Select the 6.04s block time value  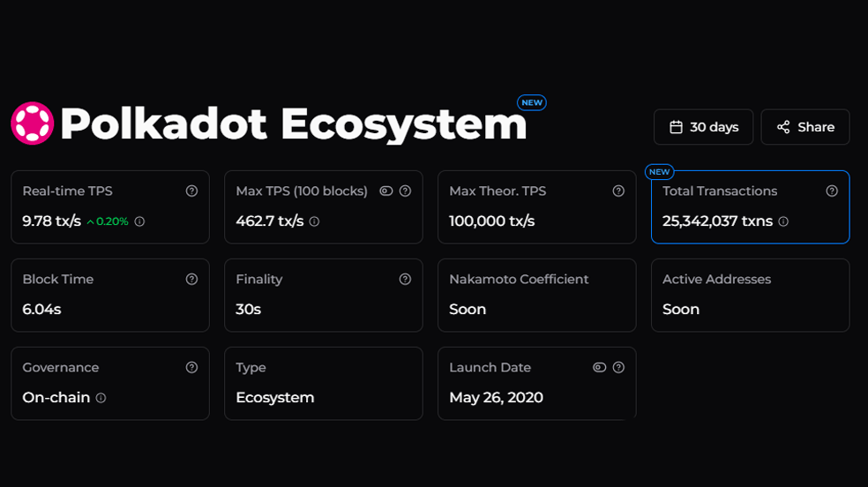[41, 309]
